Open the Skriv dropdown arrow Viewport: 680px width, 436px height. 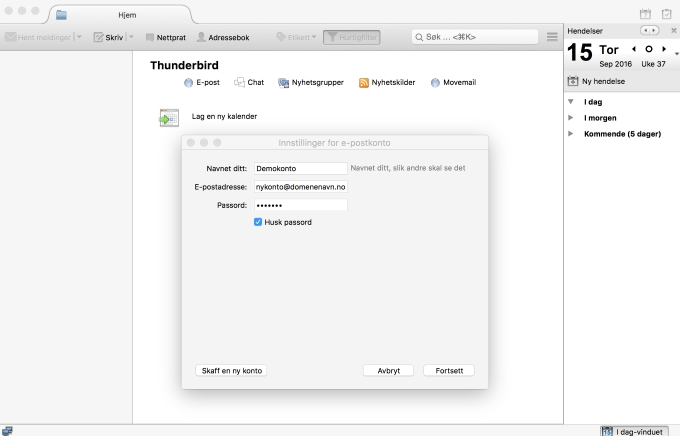click(131, 37)
